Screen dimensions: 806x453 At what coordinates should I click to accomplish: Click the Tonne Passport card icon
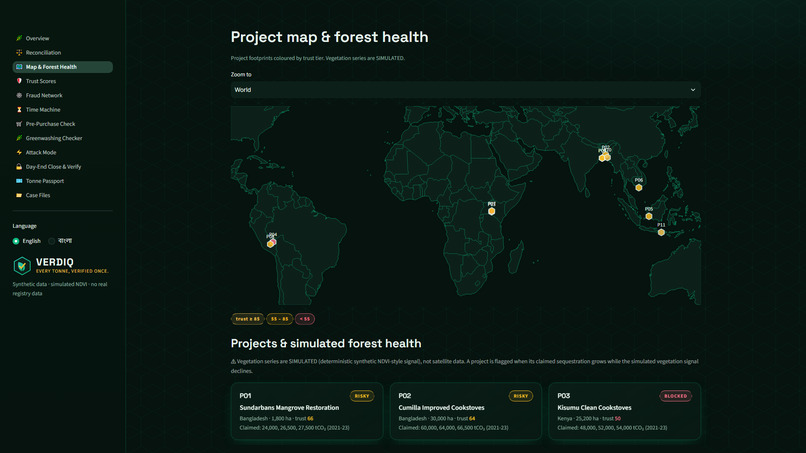pyautogui.click(x=19, y=181)
